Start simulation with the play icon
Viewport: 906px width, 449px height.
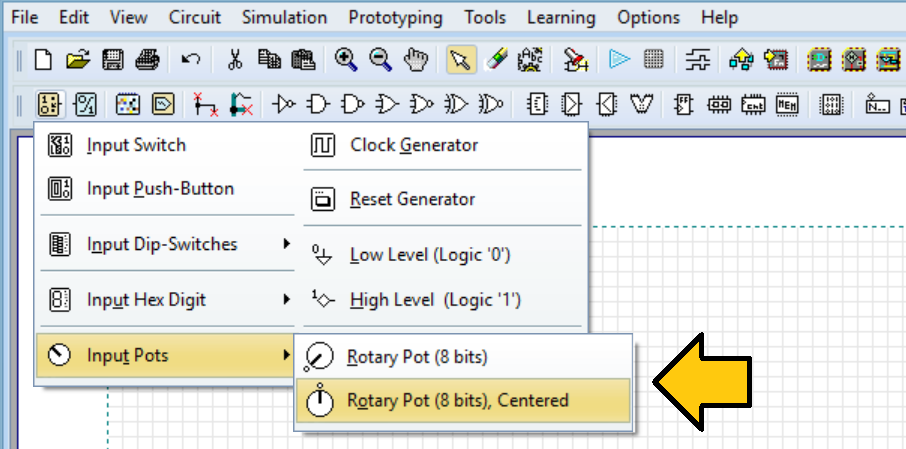click(x=619, y=59)
